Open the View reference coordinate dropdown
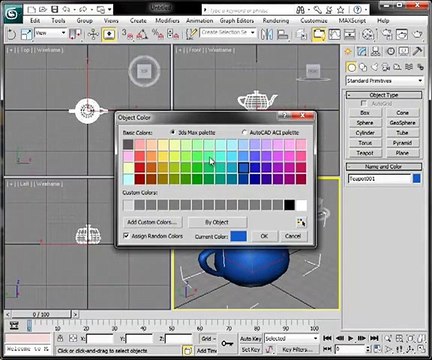432x360 pixels. 50,33
